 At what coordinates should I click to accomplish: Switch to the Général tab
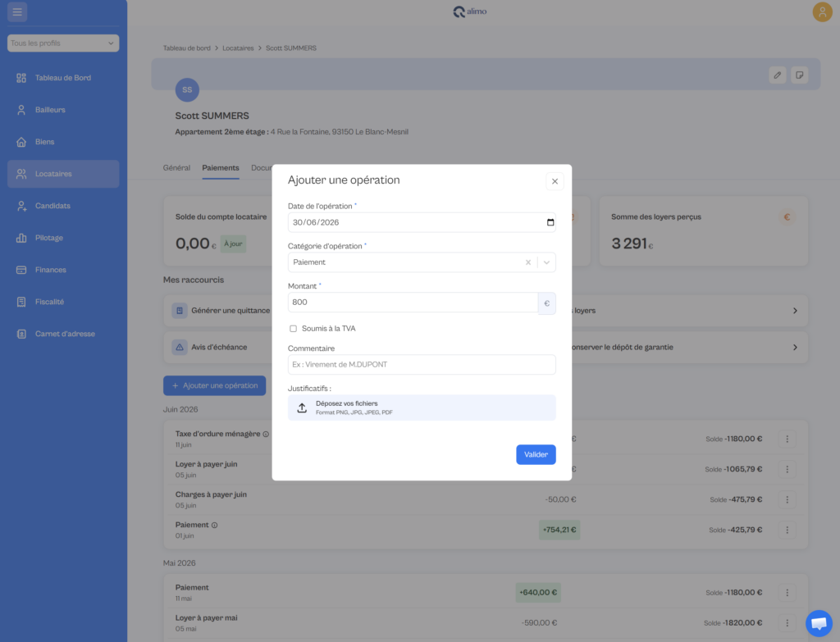[176, 167]
